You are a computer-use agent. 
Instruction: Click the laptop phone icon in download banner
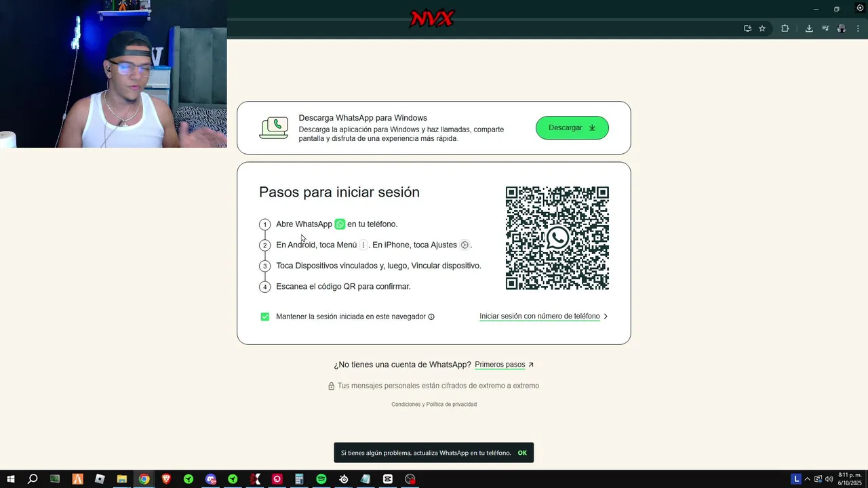[x=273, y=128]
